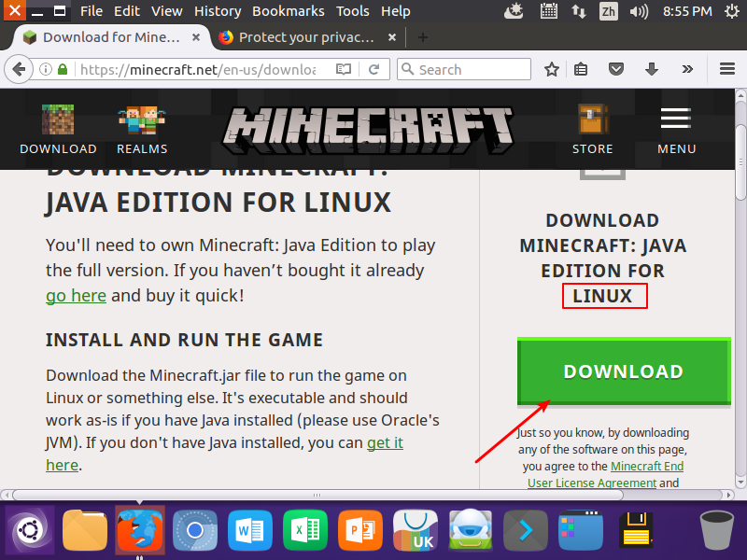This screenshot has height=560, width=747.
Task: Open the File menu
Action: click(92, 11)
